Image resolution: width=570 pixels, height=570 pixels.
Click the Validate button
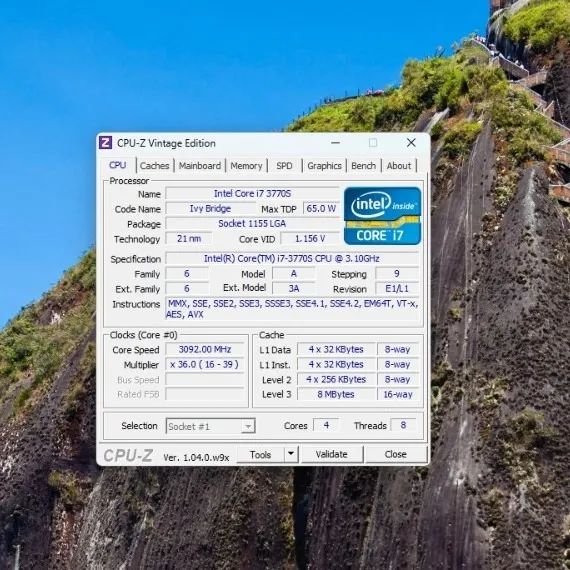click(332, 454)
